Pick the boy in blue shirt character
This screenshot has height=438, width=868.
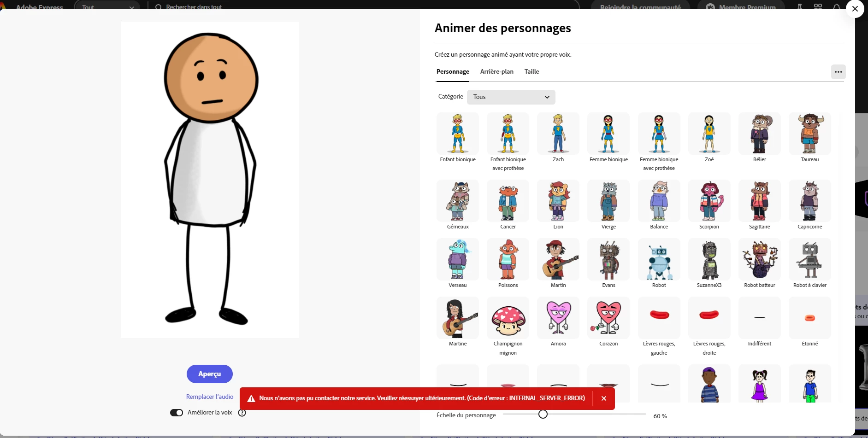pos(810,384)
